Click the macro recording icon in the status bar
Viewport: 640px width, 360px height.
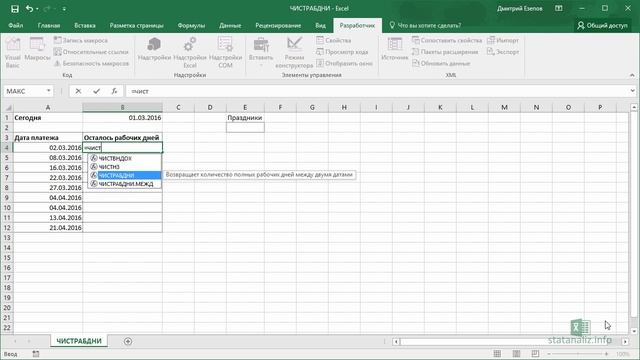(36, 354)
